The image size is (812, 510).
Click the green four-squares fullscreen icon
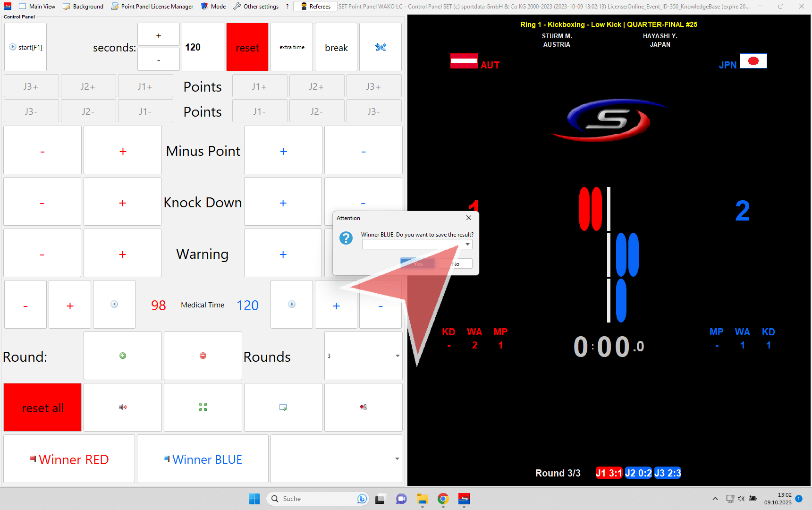[x=203, y=407]
